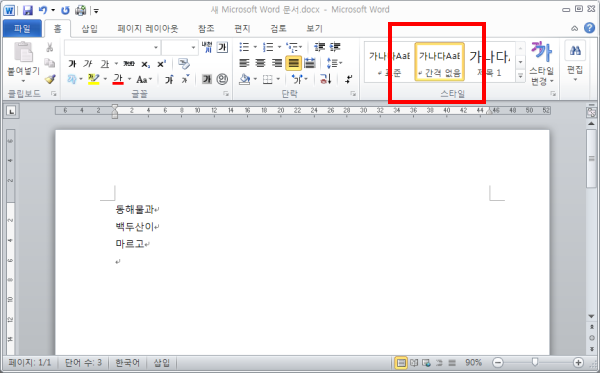Image resolution: width=600 pixels, height=373 pixels.
Task: Click the quick print icon in title bar
Action: click(80, 10)
